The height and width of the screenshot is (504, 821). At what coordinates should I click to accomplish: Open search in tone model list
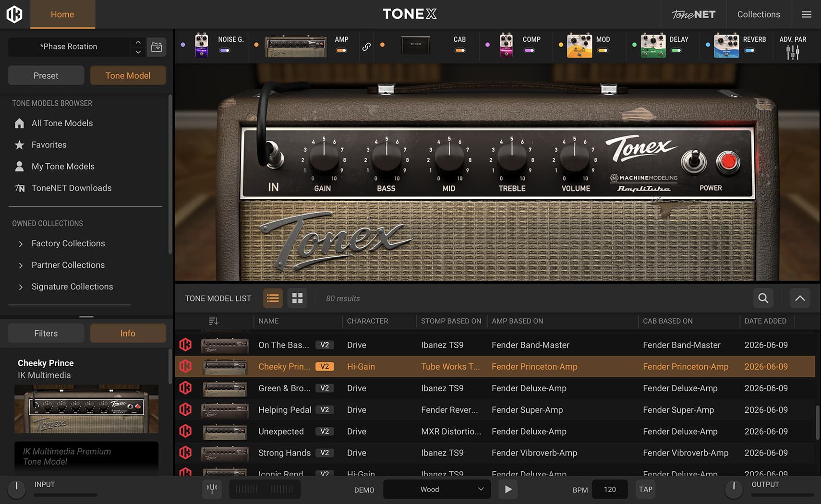[763, 298]
